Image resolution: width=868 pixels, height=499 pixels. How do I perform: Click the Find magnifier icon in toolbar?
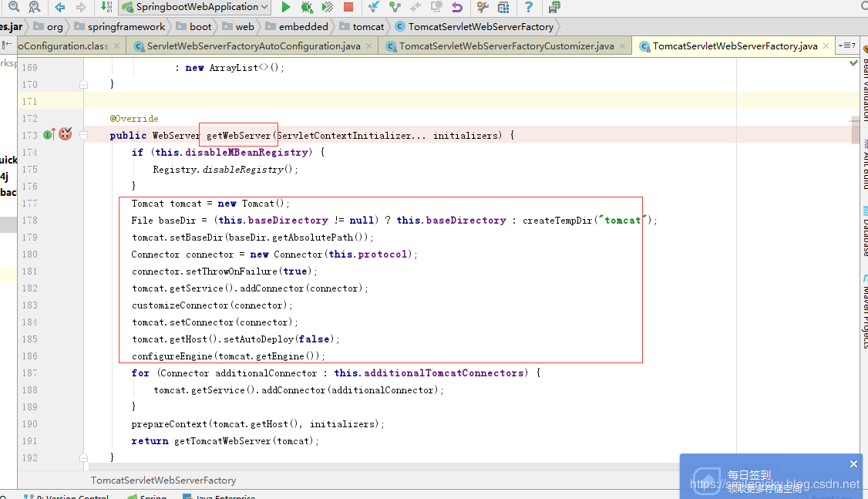click(x=14, y=7)
